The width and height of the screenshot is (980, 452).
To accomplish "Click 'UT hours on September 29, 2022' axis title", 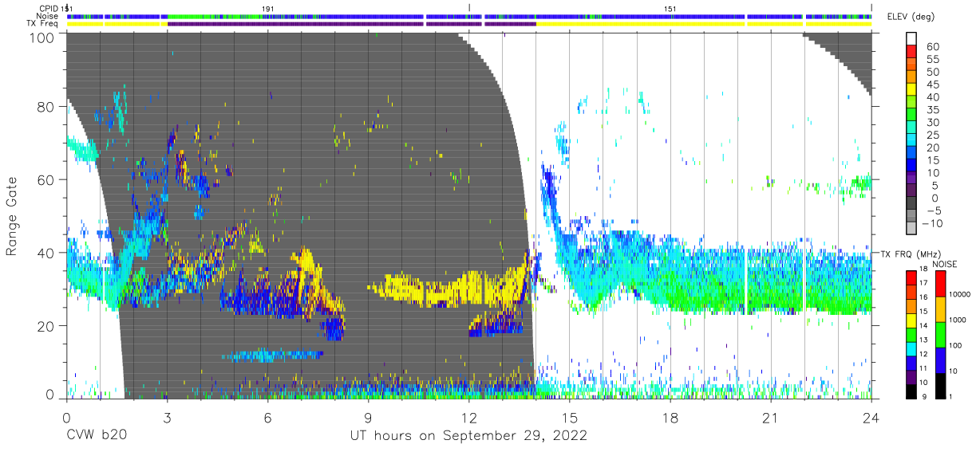I will (x=468, y=436).
